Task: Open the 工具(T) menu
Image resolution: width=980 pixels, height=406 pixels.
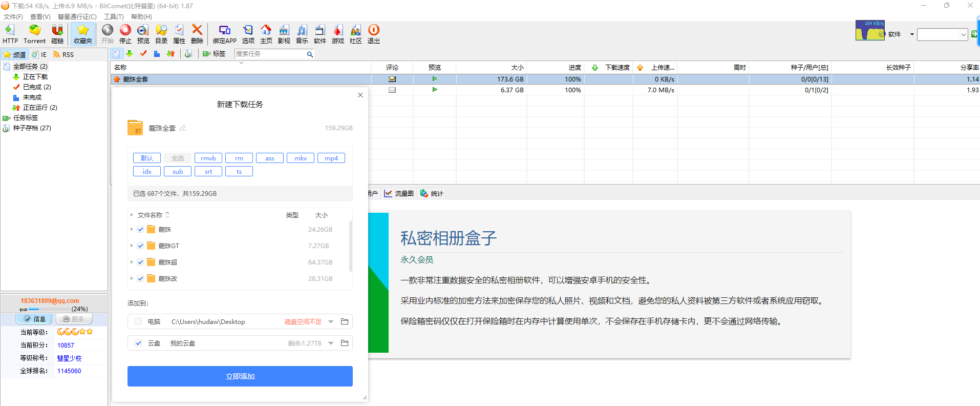Action: [x=114, y=16]
